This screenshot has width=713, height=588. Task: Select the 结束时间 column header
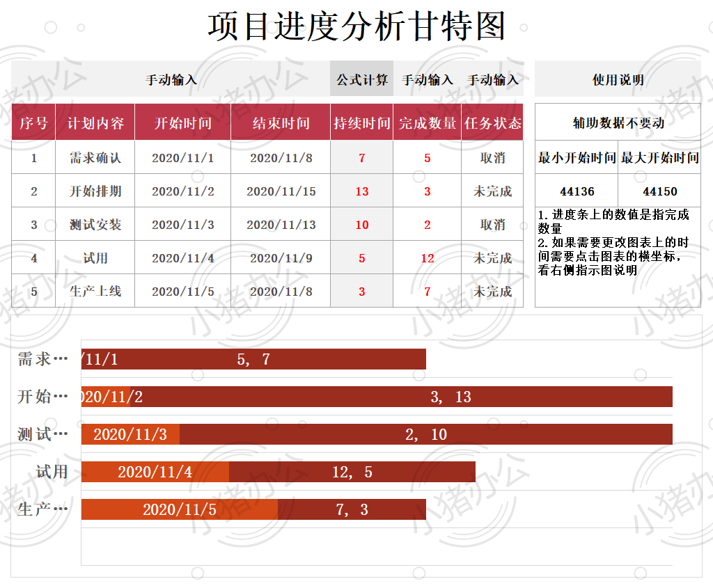pos(281,122)
